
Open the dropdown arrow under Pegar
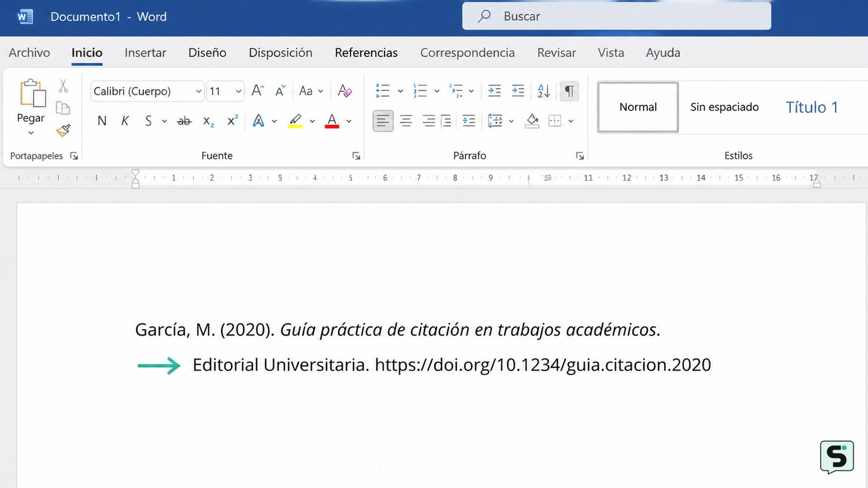pos(31,133)
